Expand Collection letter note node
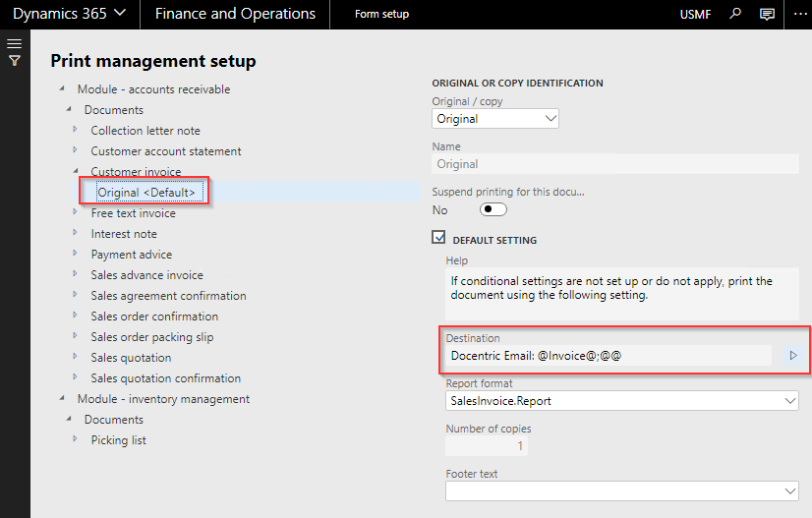 pos(75,129)
